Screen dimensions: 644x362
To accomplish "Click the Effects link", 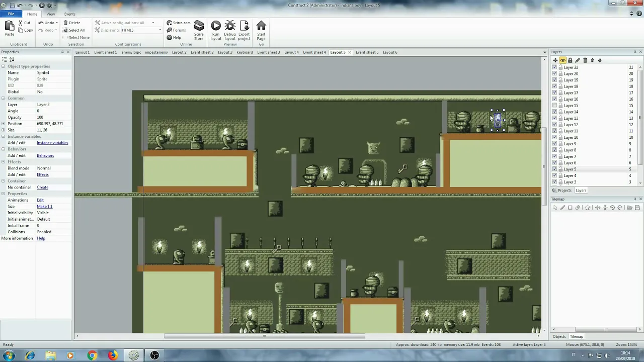I will 43,174.
